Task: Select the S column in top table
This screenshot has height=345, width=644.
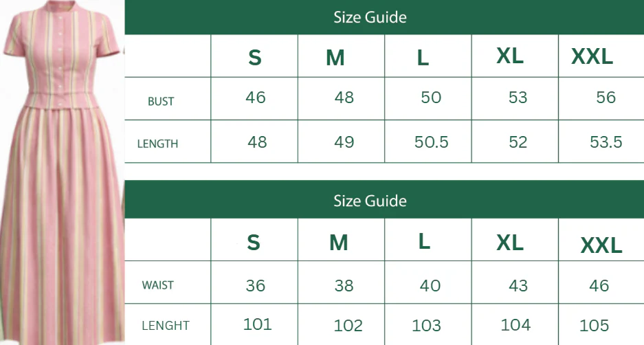Action: (254, 58)
